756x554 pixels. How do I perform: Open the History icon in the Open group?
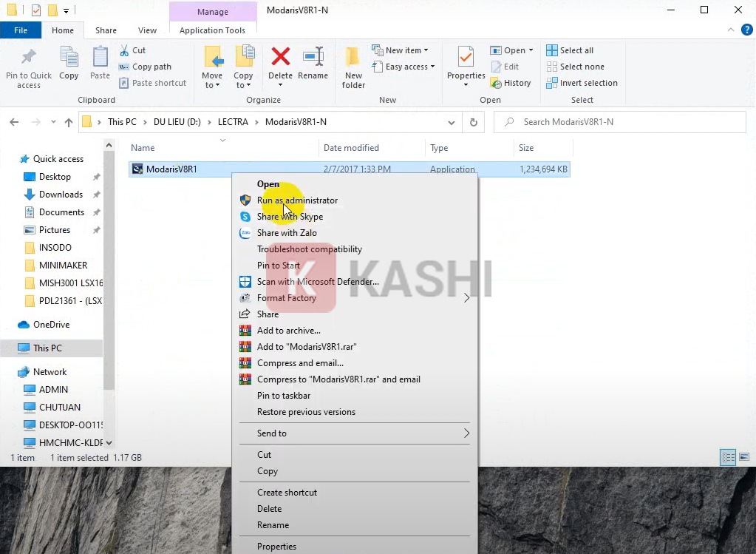(x=511, y=83)
